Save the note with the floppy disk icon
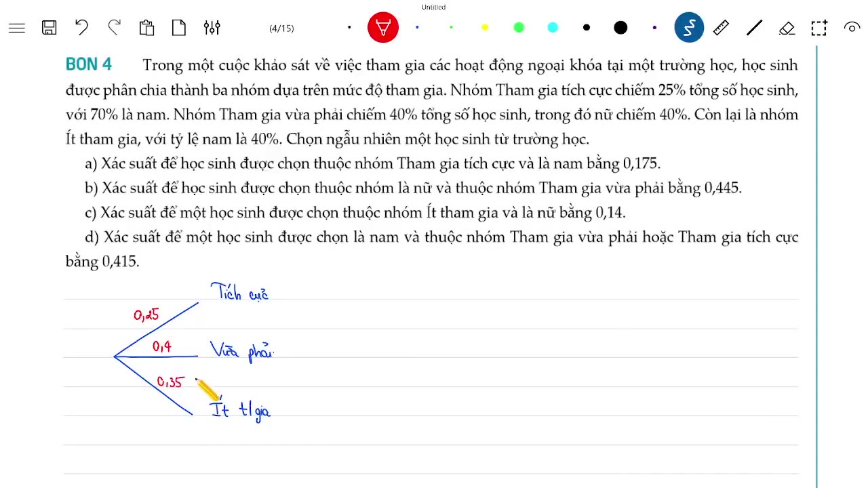The width and height of the screenshot is (868, 488). [50, 28]
